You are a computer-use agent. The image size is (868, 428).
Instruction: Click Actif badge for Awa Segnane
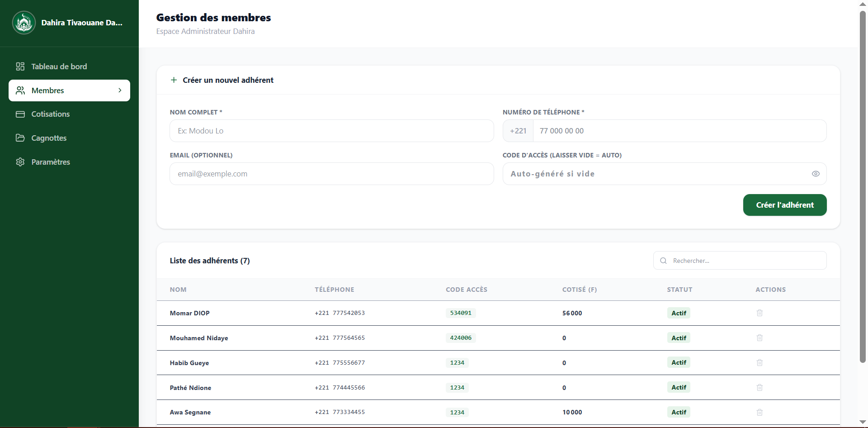[679, 412]
